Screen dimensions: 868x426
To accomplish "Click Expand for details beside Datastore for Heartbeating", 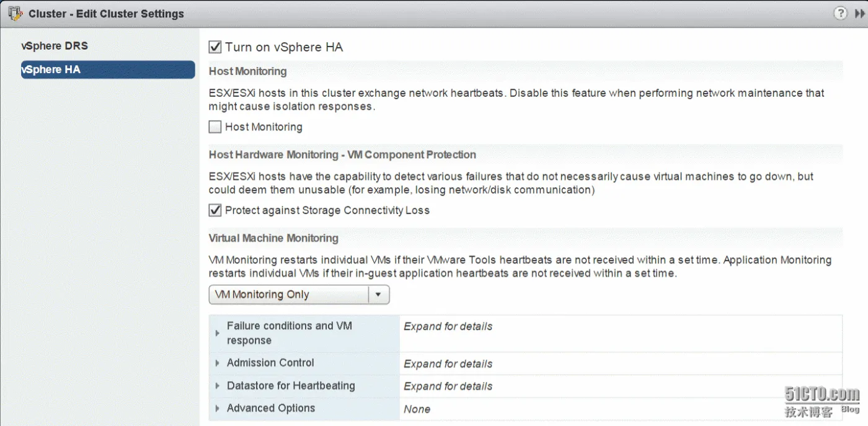I will tap(448, 386).
